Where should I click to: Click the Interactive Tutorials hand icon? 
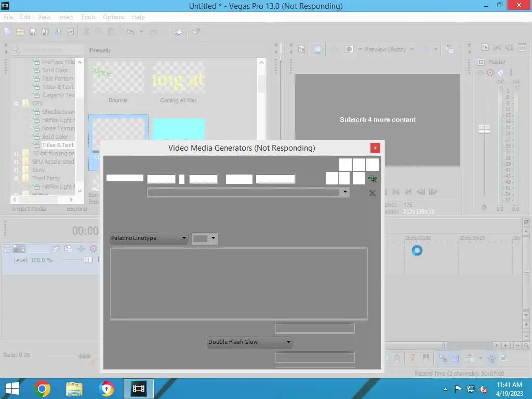(179, 32)
